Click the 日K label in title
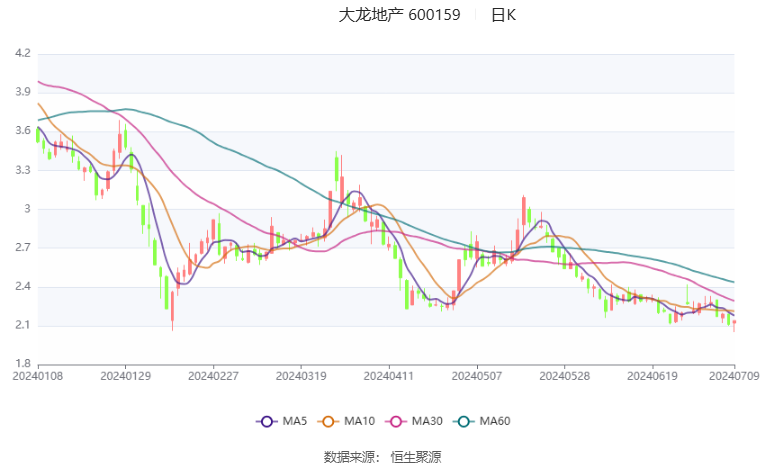This screenshot has height=465, width=765. [503, 15]
